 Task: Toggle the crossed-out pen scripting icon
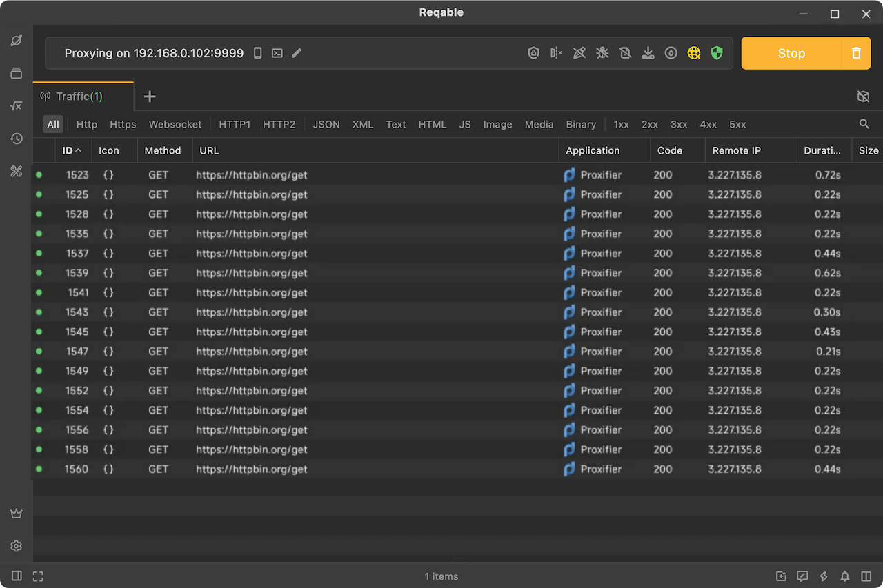point(579,53)
